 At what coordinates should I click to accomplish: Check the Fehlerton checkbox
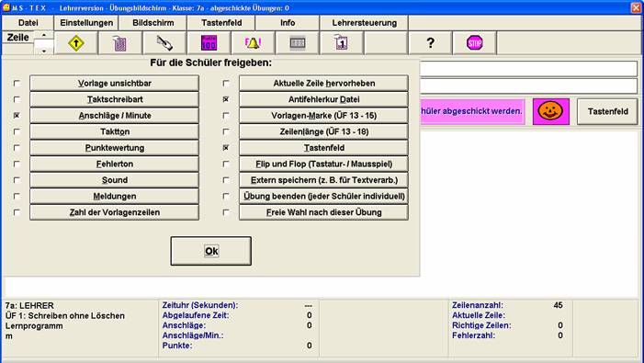point(17,164)
